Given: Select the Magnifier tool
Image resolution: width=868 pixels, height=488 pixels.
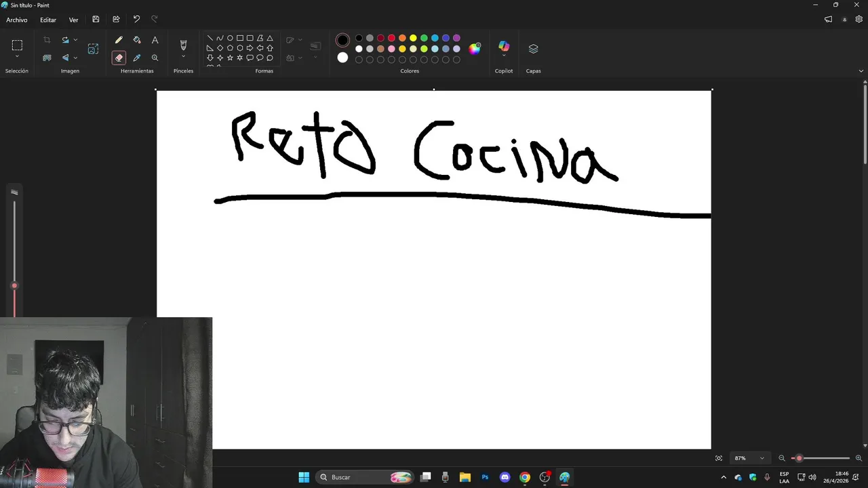Looking at the screenshot, I should [155, 58].
